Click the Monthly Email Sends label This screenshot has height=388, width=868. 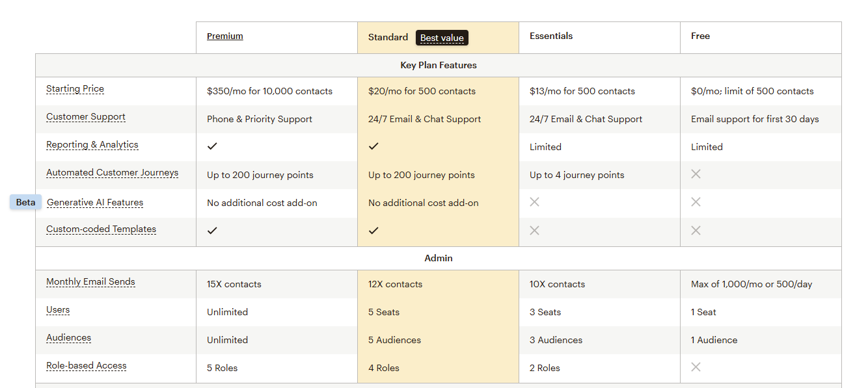(90, 282)
